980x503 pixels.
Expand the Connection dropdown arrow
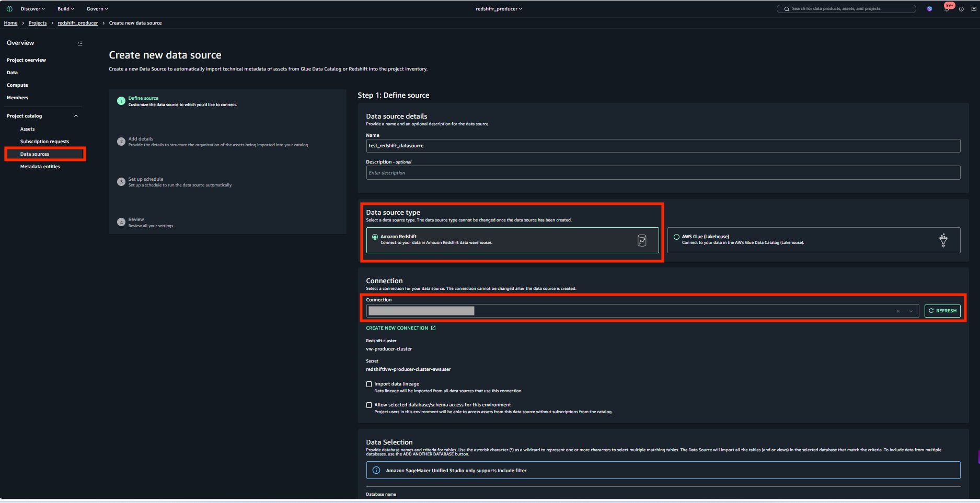(x=911, y=311)
